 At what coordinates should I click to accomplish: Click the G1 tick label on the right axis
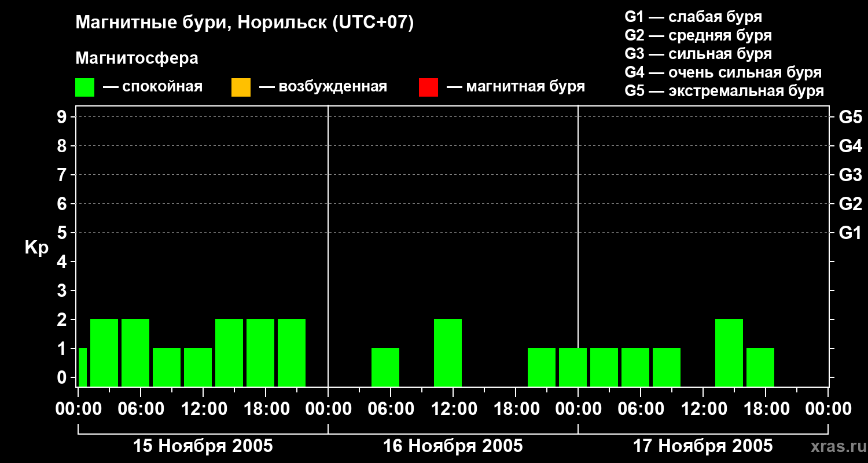tap(850, 233)
